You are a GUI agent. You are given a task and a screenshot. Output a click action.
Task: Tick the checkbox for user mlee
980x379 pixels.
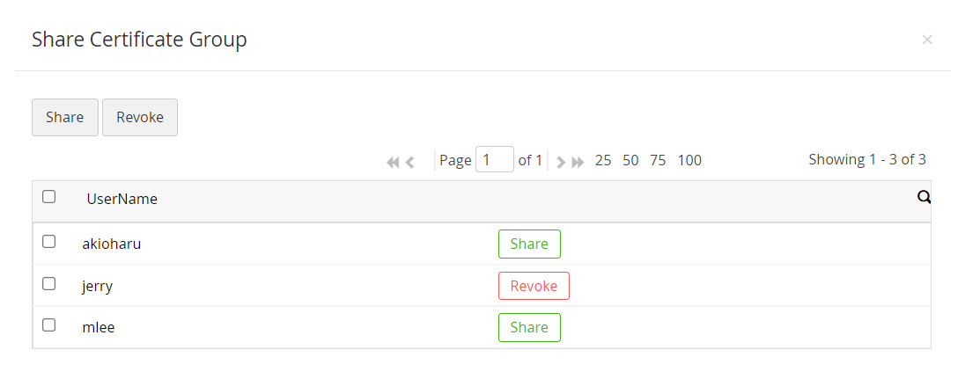click(49, 325)
